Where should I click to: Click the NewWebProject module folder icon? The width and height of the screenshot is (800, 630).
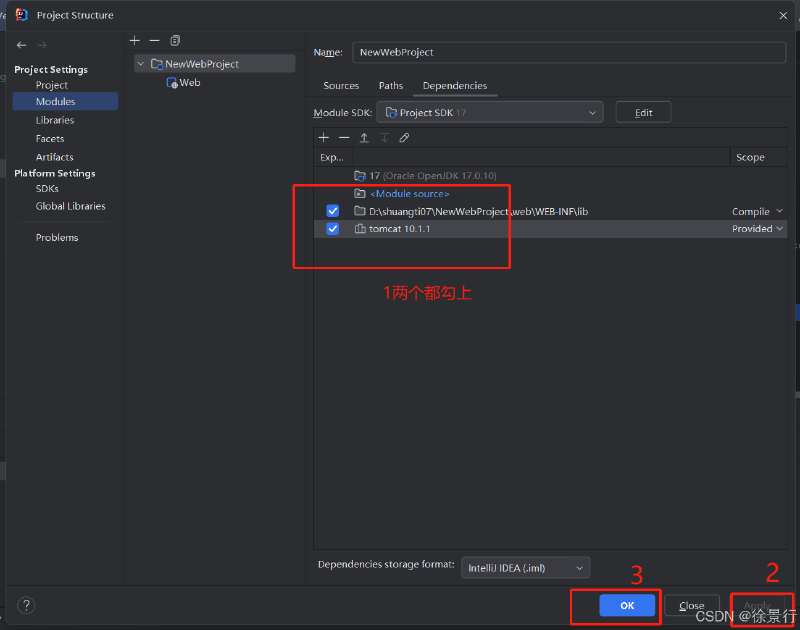pos(157,64)
